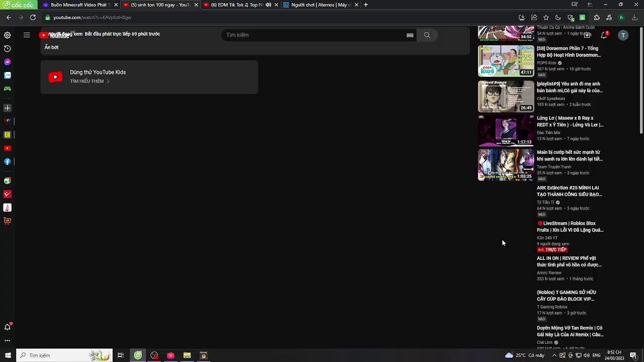
Task: Click the green download extension icon
Action: (x=583, y=18)
